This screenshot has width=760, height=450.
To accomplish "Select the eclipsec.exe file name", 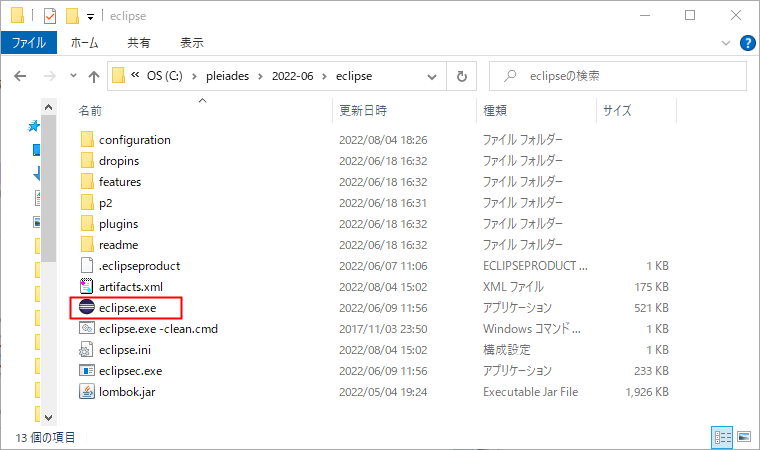I will (130, 371).
